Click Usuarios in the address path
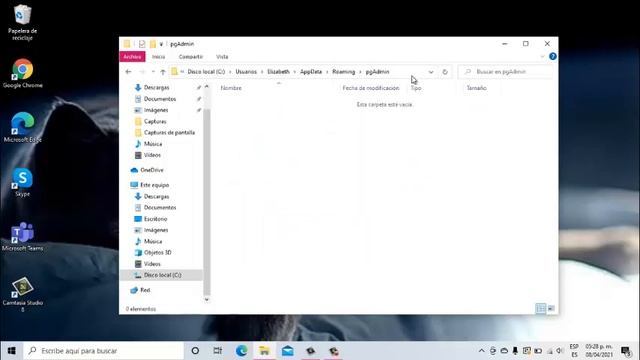This screenshot has height=360, width=640. tap(246, 72)
